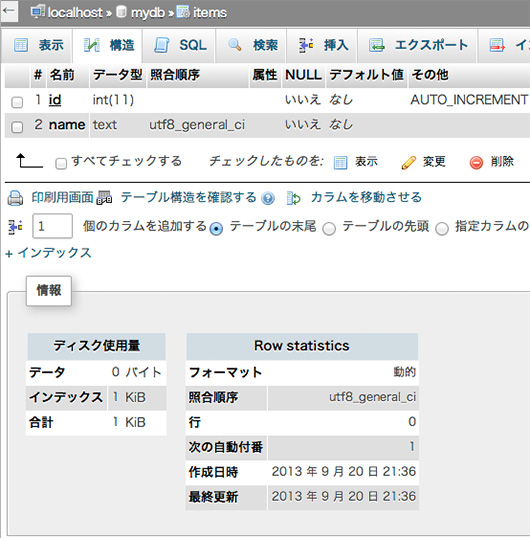Click the 挿入 insert icon
The width and height of the screenshot is (530, 538).
(306, 45)
